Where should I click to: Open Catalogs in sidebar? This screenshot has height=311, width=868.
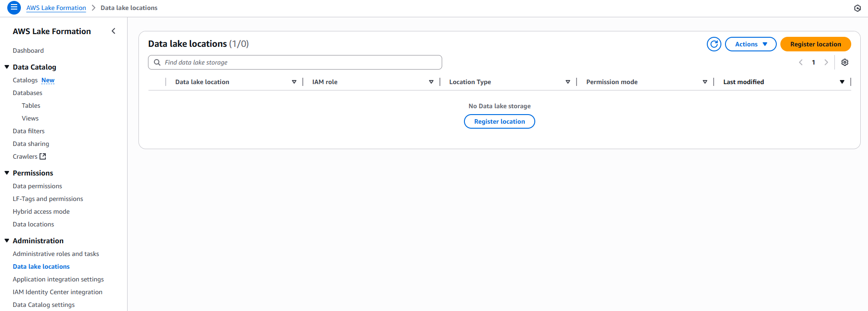click(x=25, y=80)
